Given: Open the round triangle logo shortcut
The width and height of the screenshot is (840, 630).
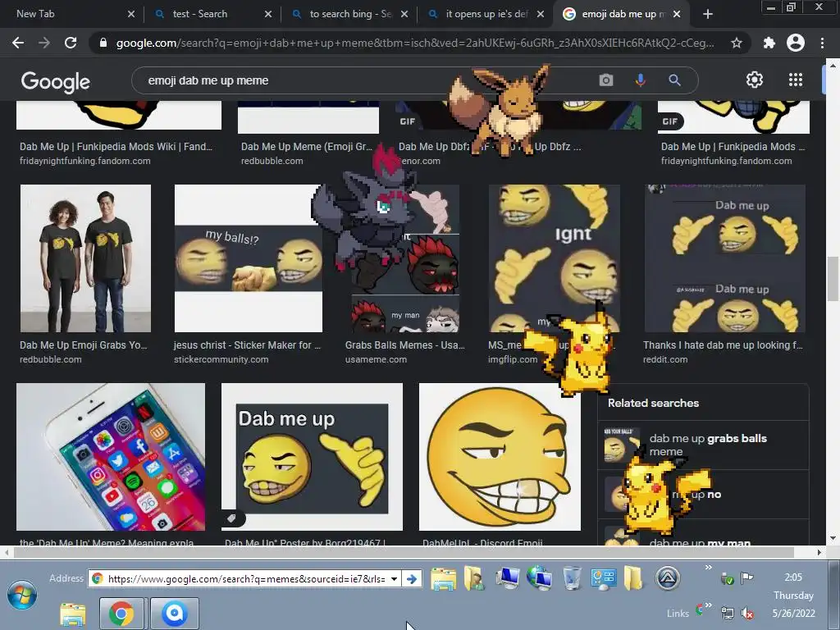Looking at the screenshot, I should coord(668,578).
